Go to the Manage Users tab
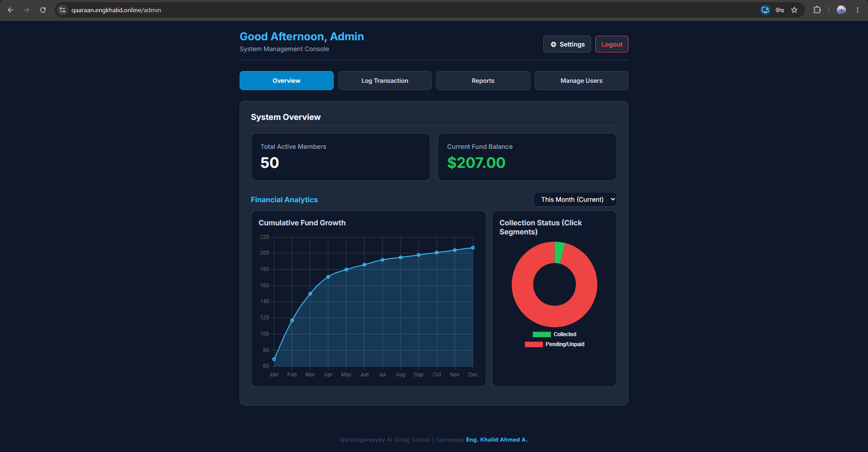The width and height of the screenshot is (868, 452). click(x=581, y=81)
